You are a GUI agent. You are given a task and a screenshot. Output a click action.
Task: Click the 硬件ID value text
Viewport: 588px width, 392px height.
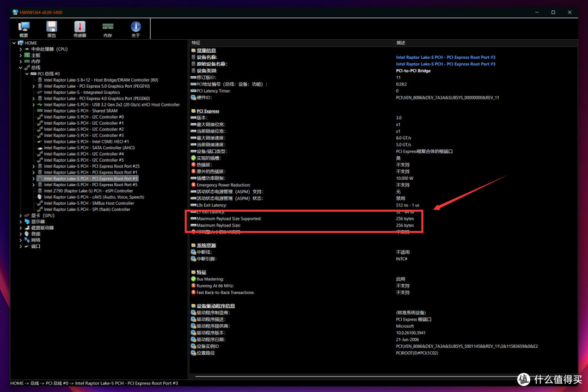(x=448, y=97)
